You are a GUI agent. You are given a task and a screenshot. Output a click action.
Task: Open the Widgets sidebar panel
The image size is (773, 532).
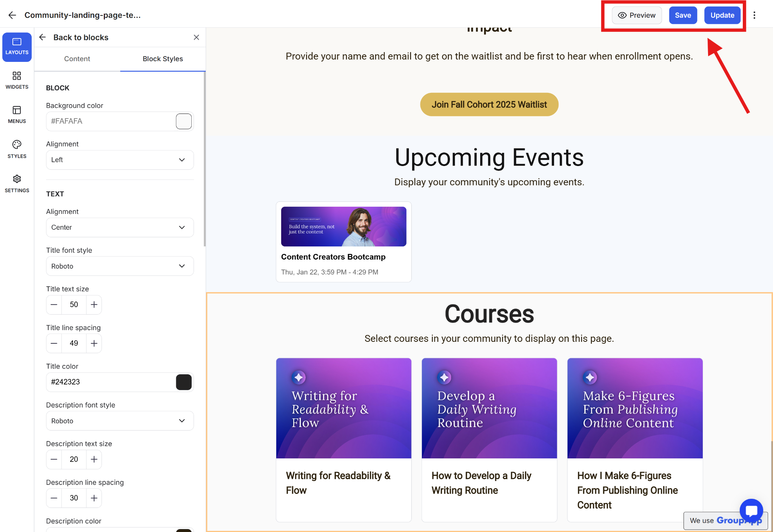click(17, 80)
